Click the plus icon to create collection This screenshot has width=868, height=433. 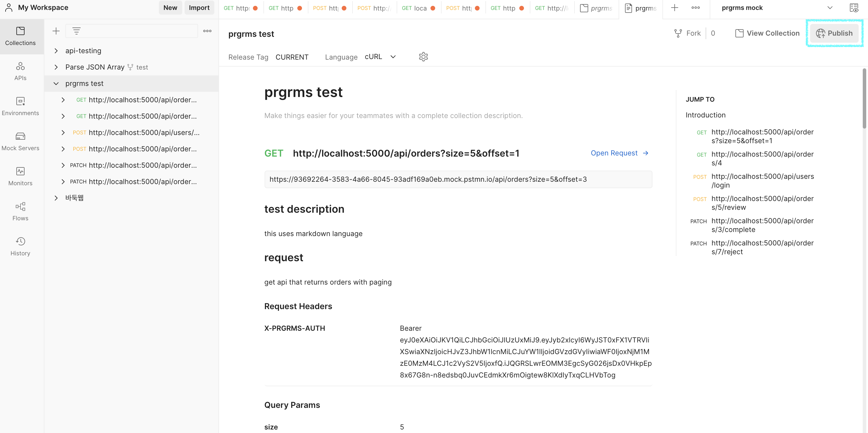tap(56, 31)
